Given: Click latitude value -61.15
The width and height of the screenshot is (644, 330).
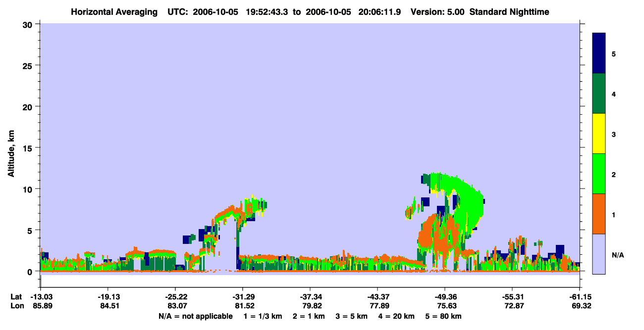Looking at the screenshot, I should [x=579, y=297].
